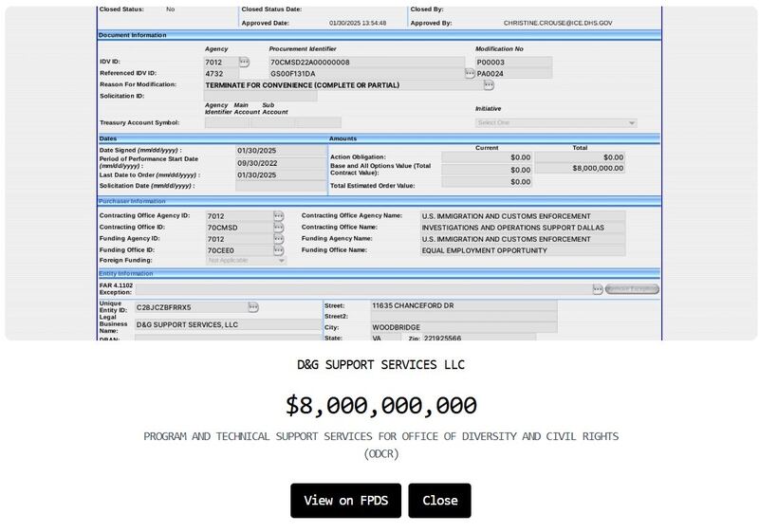Select the Entity Information section header

[126, 273]
